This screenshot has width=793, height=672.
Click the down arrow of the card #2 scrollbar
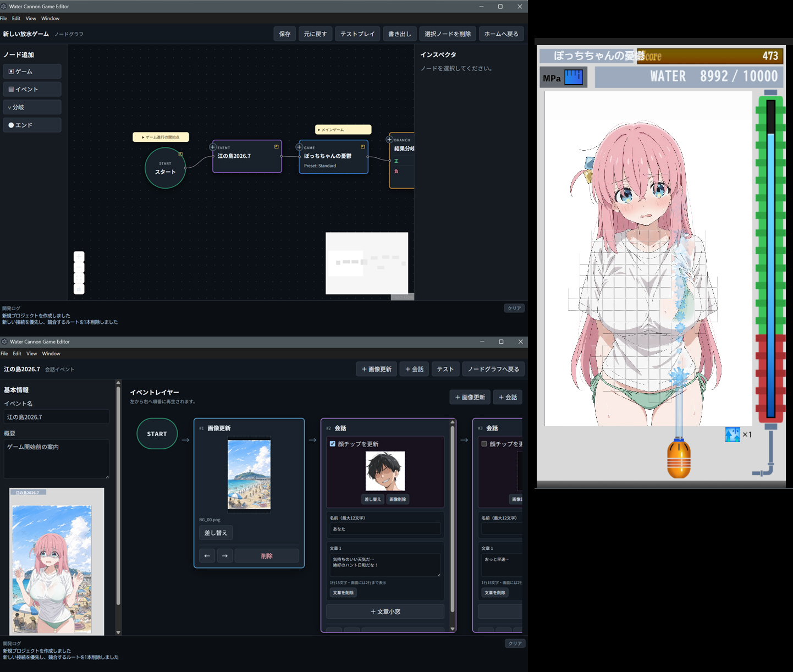(x=453, y=629)
